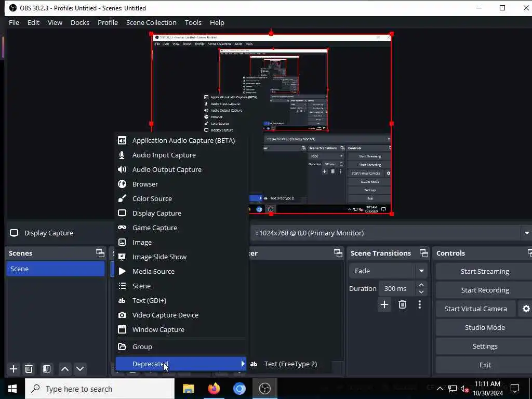Click OBS Studio taskbar icon

pyautogui.click(x=264, y=389)
